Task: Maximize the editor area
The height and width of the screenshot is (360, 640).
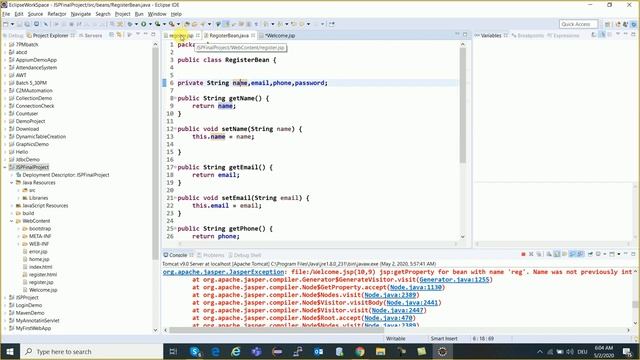Action: pos(465,35)
